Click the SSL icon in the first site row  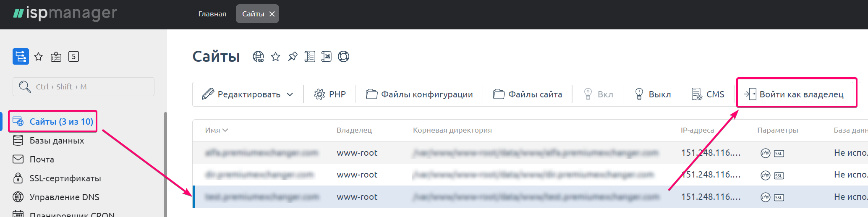tap(779, 153)
